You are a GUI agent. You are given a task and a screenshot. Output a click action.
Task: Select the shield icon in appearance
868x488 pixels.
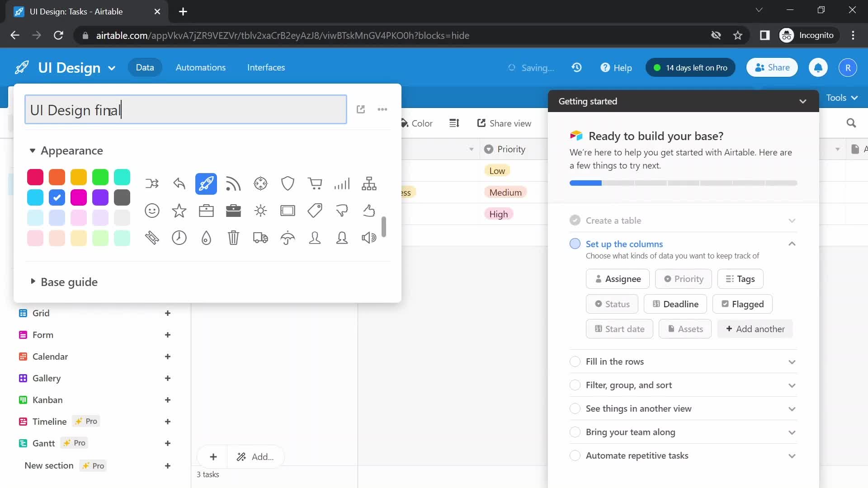(288, 183)
